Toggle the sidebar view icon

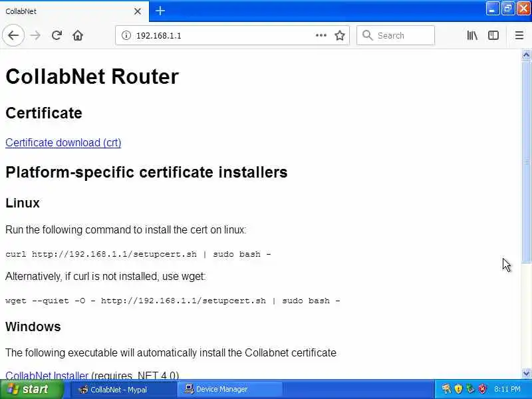[493, 35]
